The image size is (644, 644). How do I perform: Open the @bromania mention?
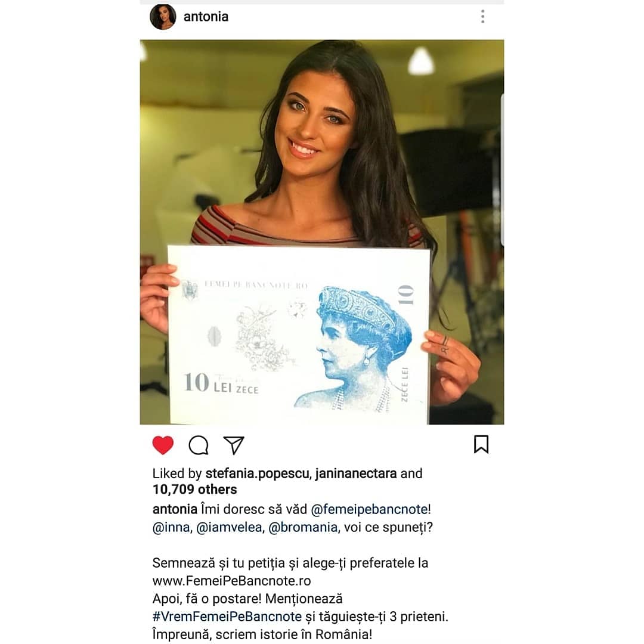(303, 527)
